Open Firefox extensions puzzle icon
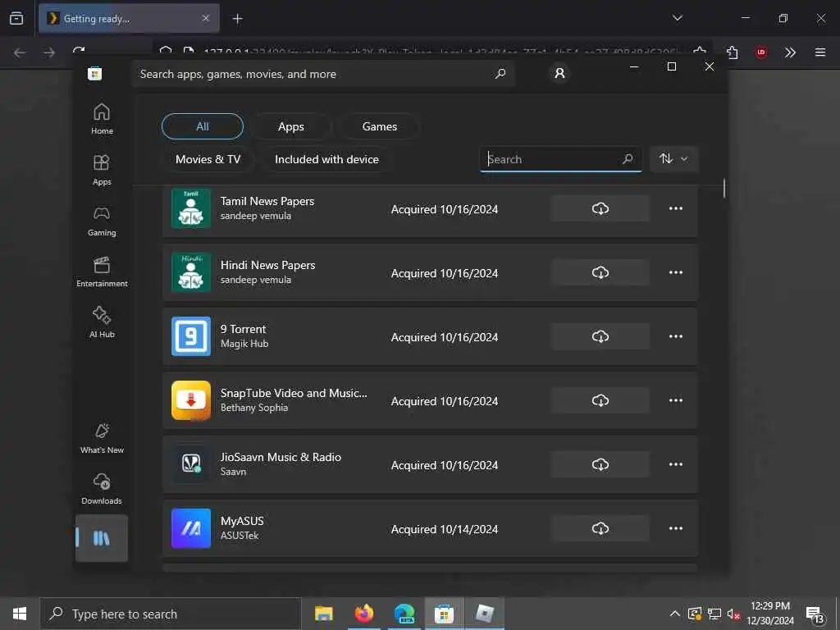Screen dimensions: 840x630 coord(732,52)
